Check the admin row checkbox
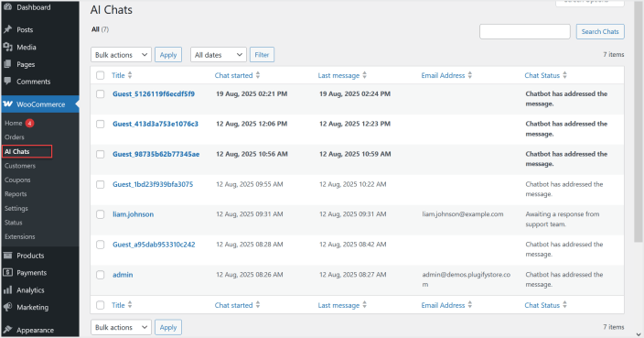 click(x=101, y=275)
